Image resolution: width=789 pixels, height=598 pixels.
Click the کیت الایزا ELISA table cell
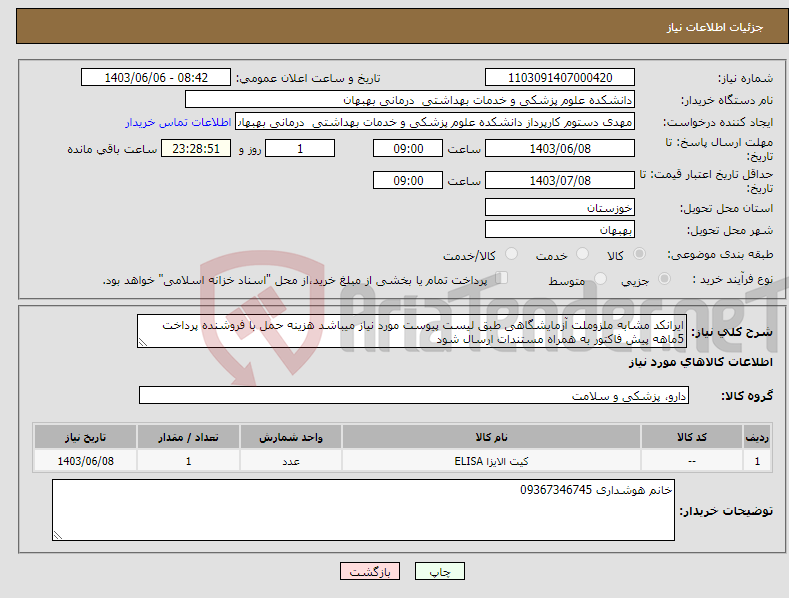click(x=491, y=461)
